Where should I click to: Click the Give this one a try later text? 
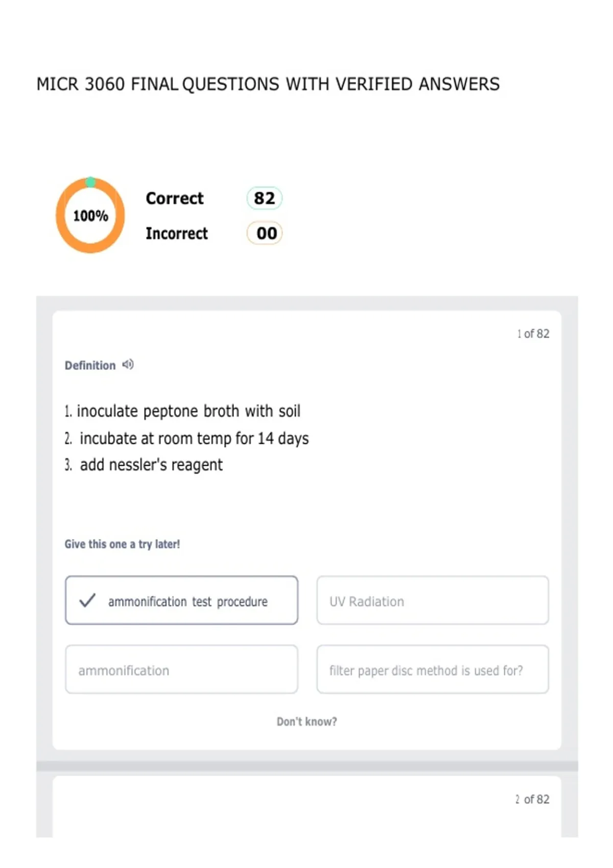(122, 544)
